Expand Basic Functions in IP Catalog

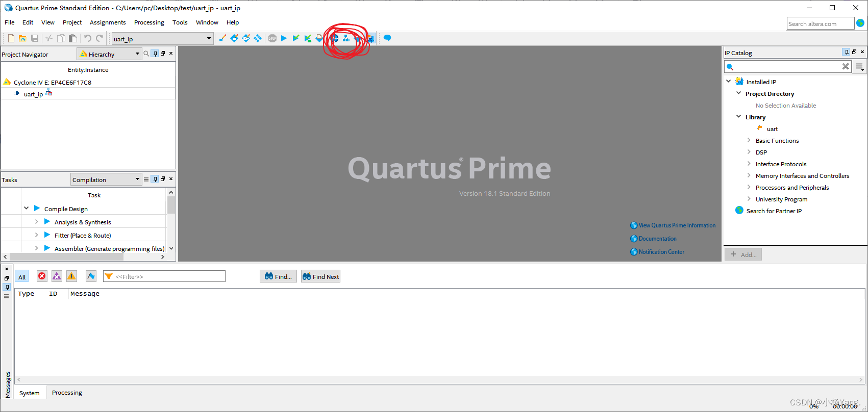(749, 140)
